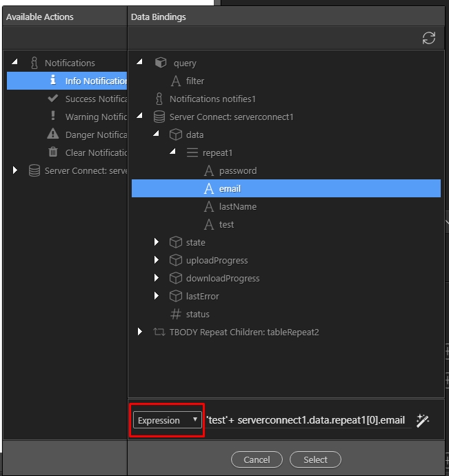
Task: Click the TBODY Repeat Children loop icon
Action: tap(159, 332)
